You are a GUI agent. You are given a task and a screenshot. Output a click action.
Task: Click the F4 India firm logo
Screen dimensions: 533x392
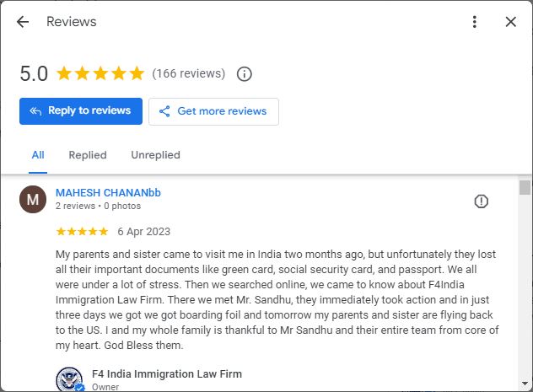(x=70, y=379)
